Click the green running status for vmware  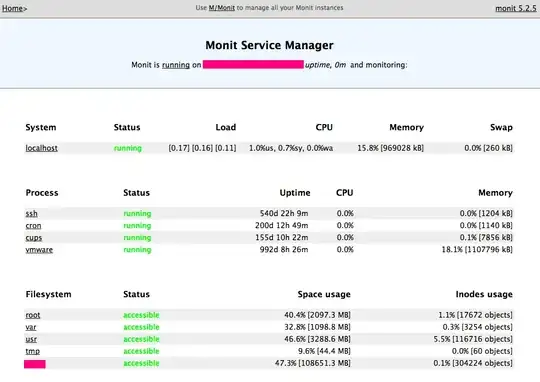coord(137,250)
